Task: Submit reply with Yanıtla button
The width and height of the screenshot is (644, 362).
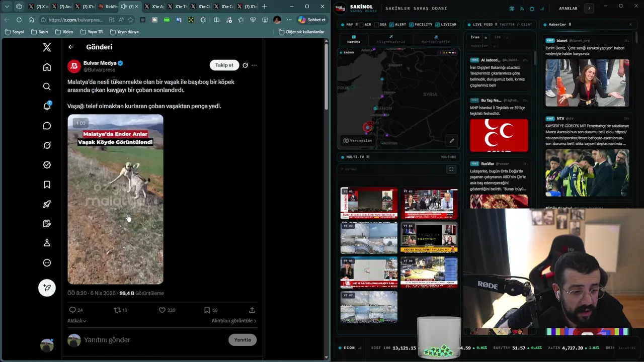Action: tap(243, 340)
